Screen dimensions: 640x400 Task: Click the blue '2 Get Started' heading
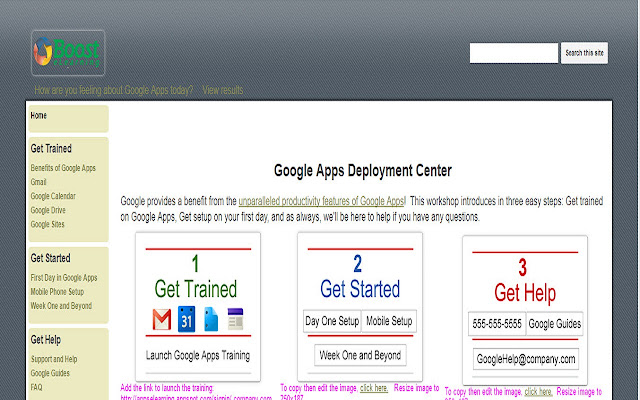(x=360, y=276)
